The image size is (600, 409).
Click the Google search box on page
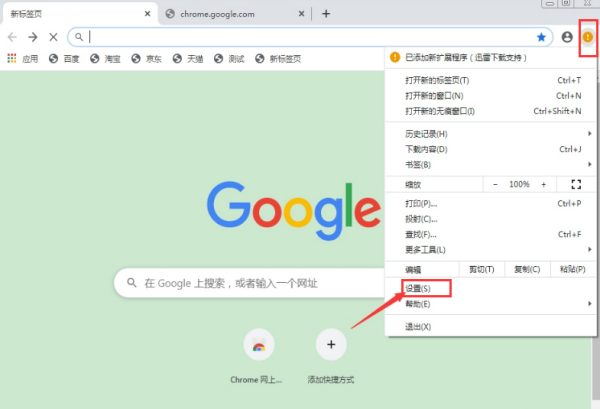(251, 283)
